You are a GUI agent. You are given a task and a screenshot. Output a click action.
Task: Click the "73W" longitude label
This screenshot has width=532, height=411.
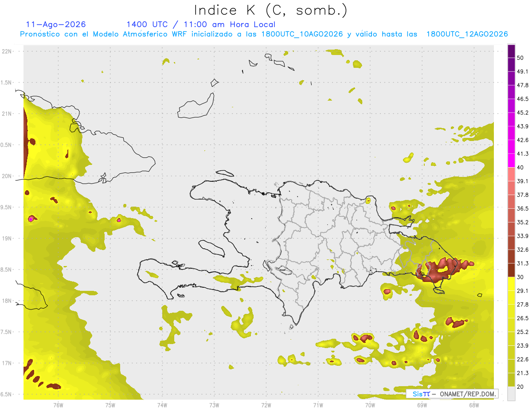coord(214,405)
